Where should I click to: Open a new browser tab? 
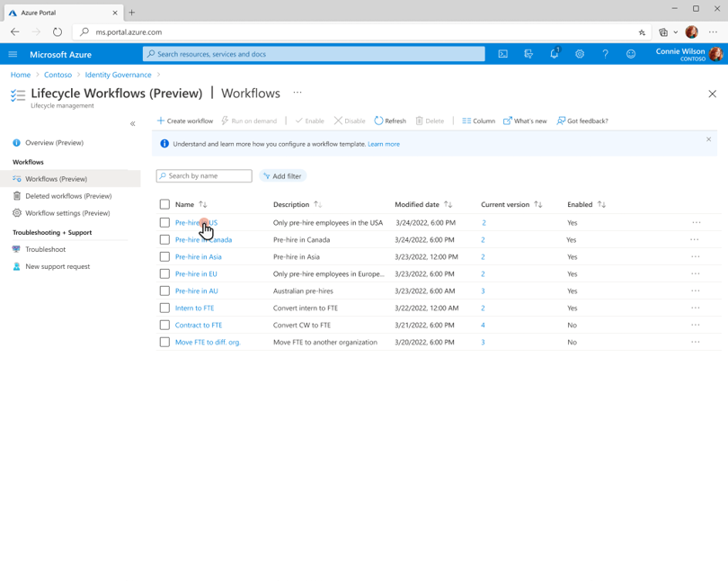click(132, 13)
